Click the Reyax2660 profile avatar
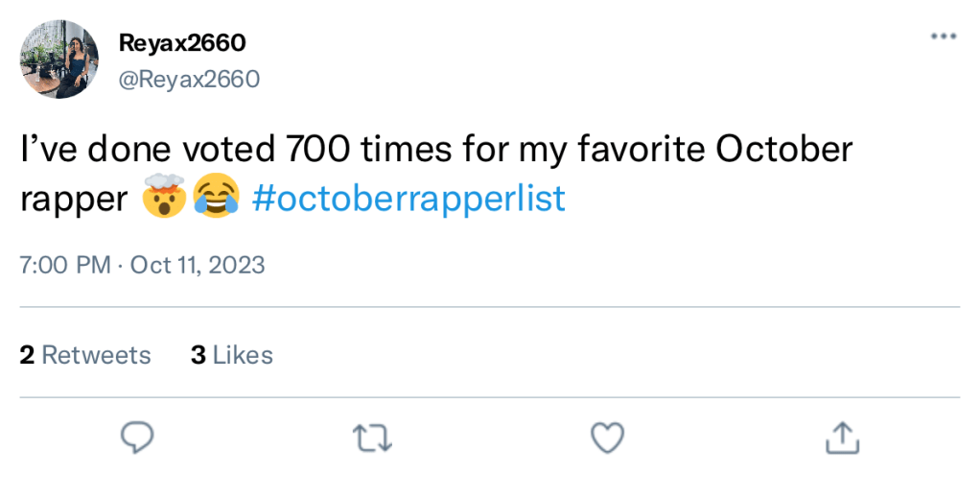 pos(59,59)
